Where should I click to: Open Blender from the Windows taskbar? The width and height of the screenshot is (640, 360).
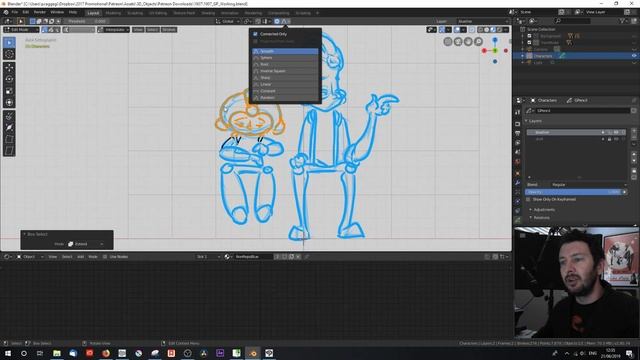[x=253, y=353]
